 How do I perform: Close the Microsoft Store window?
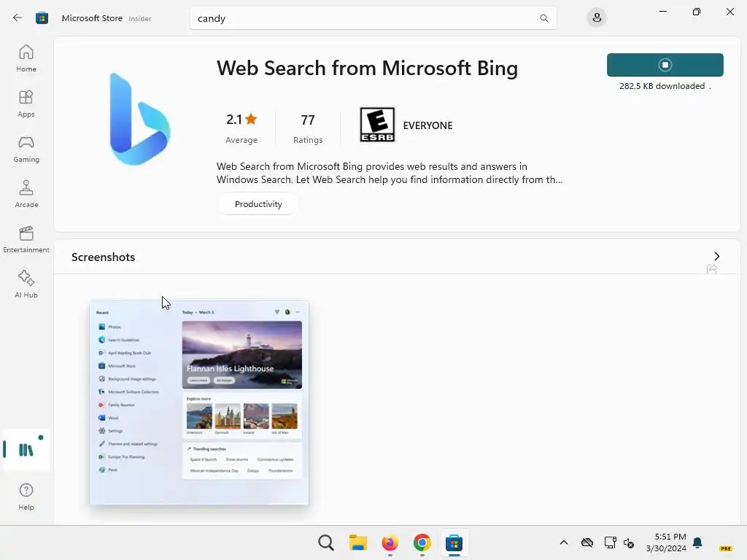pyautogui.click(x=729, y=12)
